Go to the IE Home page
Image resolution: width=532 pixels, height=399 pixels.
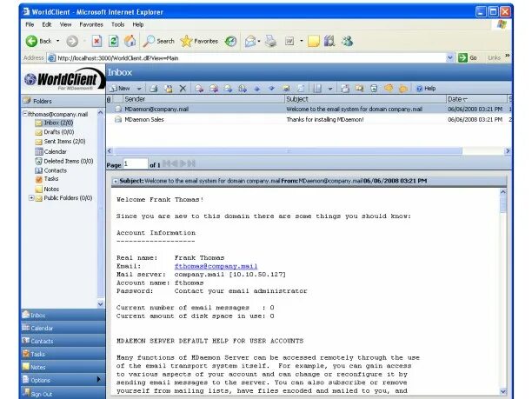(x=130, y=41)
